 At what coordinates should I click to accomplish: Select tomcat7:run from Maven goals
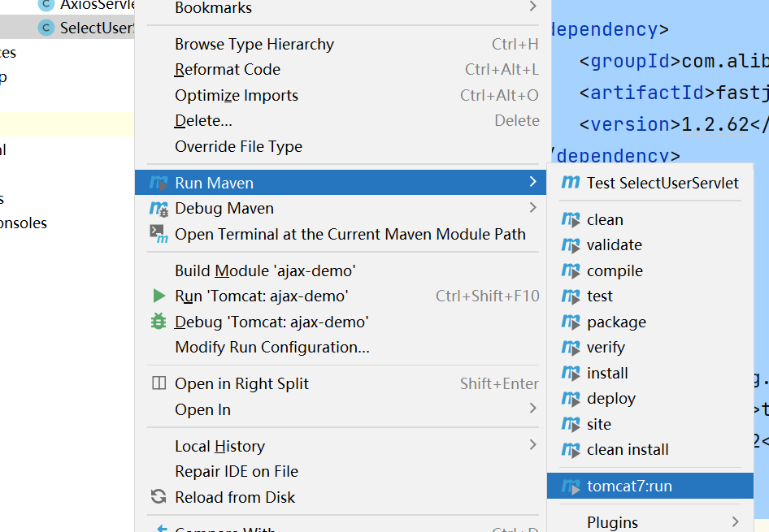629,487
